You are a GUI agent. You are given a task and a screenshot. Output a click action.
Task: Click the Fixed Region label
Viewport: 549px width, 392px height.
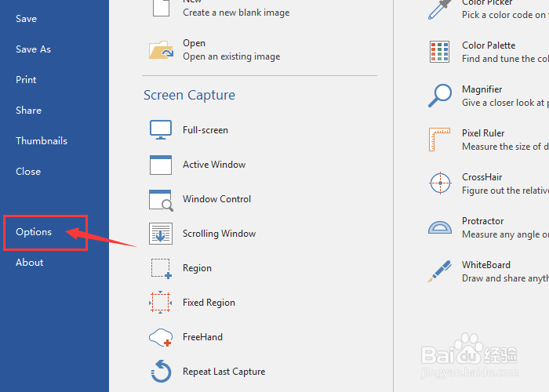[209, 303]
